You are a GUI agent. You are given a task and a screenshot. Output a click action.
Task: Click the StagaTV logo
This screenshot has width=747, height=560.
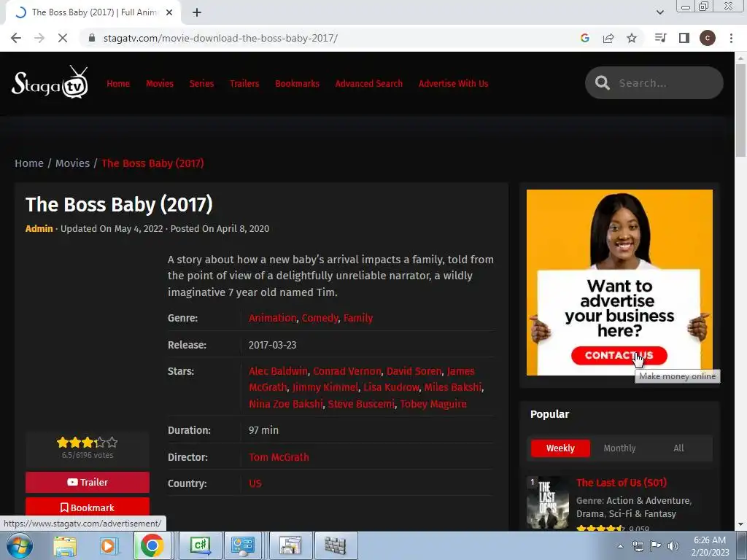pos(50,83)
